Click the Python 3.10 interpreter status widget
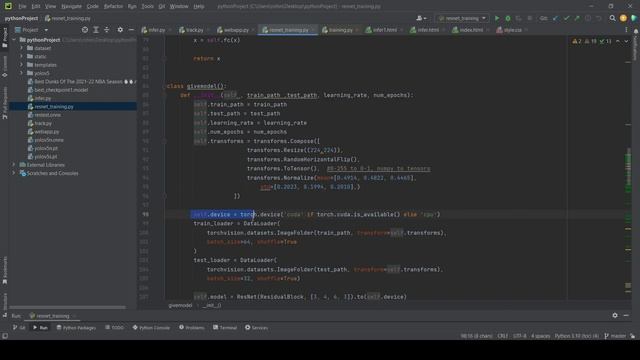Viewport: 640px width, 360px height. tap(577, 336)
